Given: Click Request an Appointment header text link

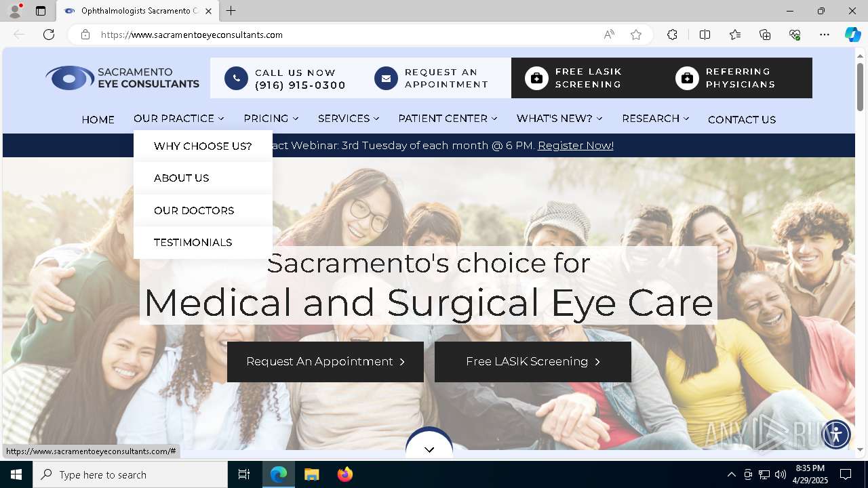Looking at the screenshot, I should coord(446,78).
